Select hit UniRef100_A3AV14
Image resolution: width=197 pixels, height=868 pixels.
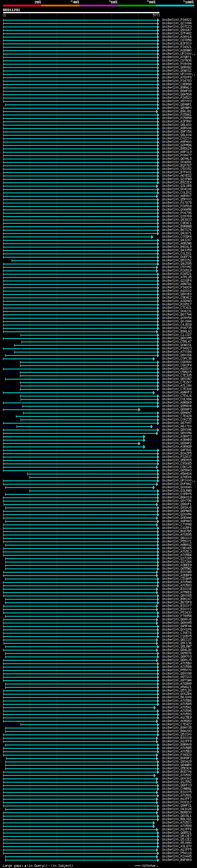click(176, 37)
